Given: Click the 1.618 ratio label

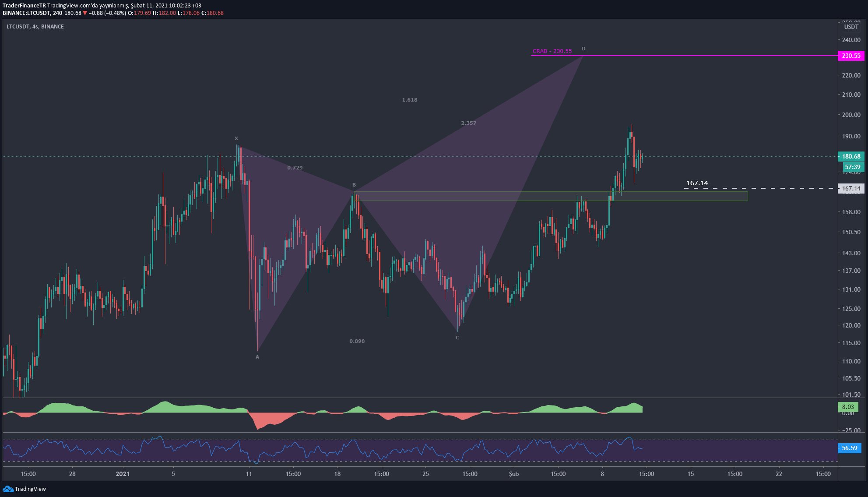Looking at the screenshot, I should point(410,100).
